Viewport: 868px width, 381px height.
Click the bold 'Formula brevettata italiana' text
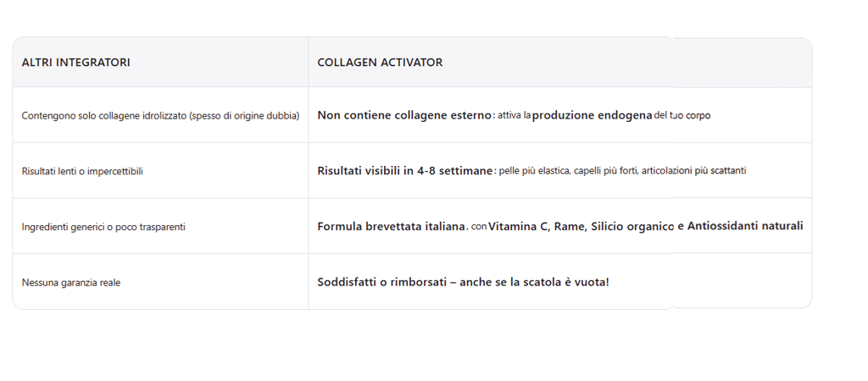(x=392, y=227)
